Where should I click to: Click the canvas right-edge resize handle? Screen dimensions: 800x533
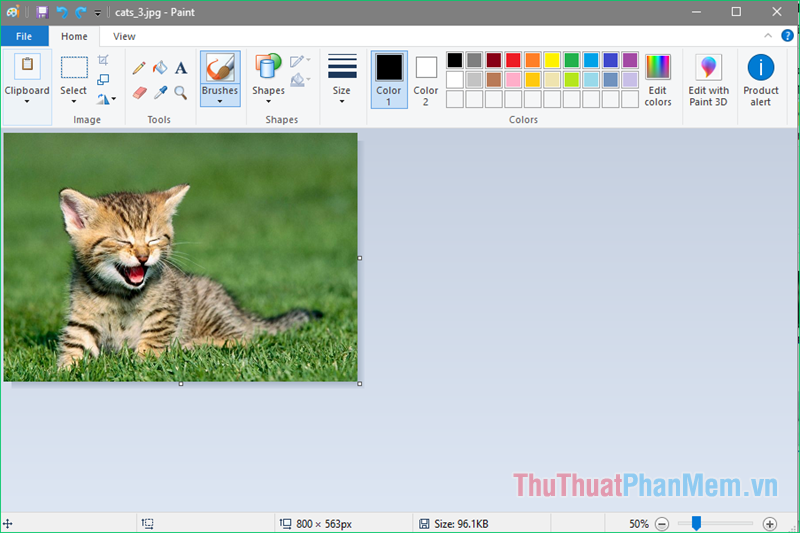coord(360,258)
